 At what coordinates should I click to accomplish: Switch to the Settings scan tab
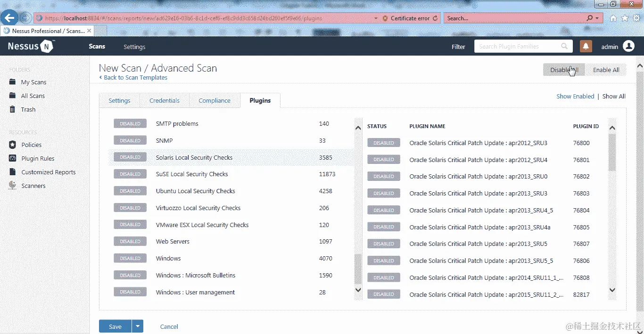tap(120, 100)
